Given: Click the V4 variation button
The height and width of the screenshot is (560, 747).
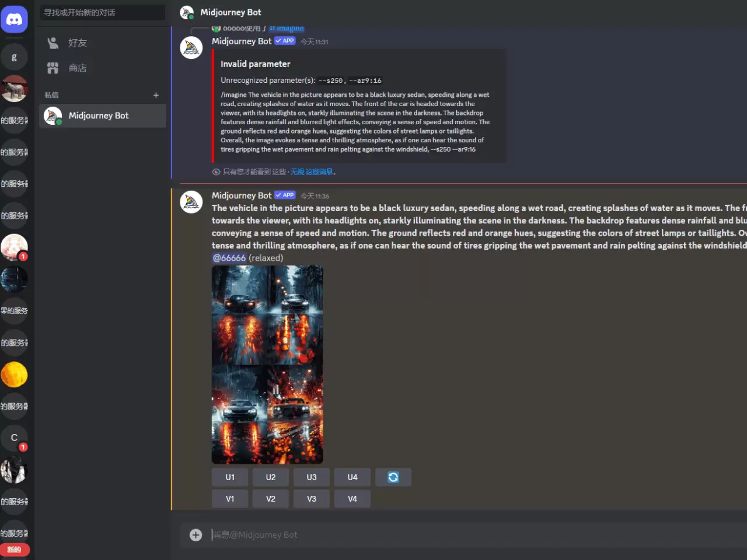Looking at the screenshot, I should 352,499.
